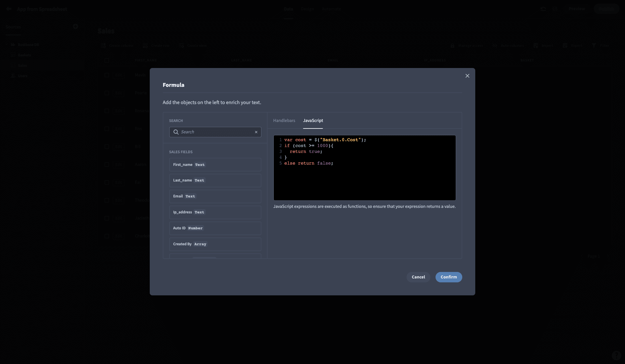Click the back arrow icon in header
The image size is (625, 364).
[x=9, y=9]
